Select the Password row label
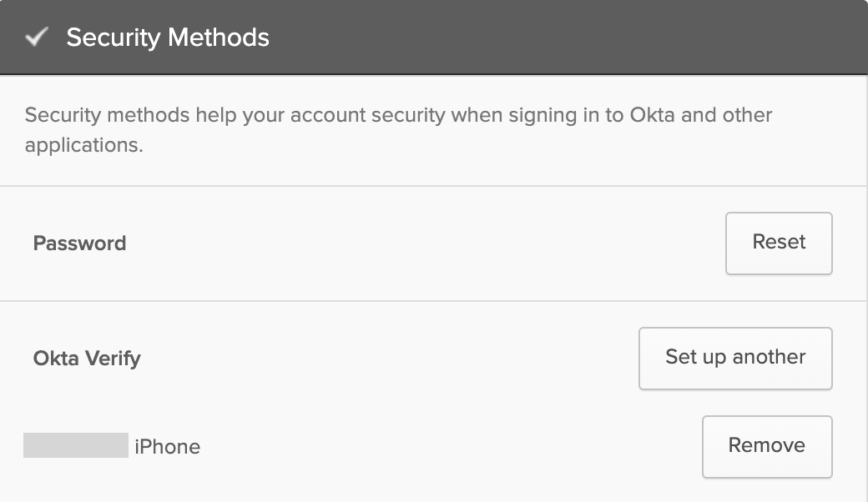This screenshot has width=868, height=502. [x=79, y=243]
